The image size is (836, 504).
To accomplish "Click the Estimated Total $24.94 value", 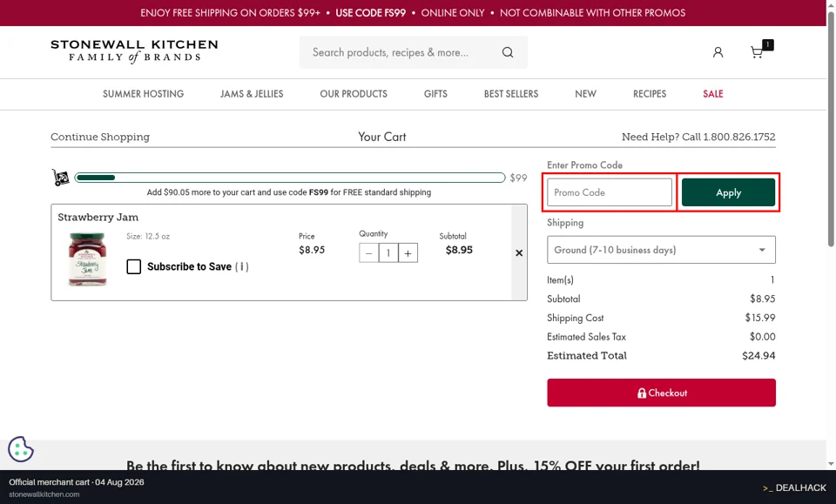I will tap(758, 355).
